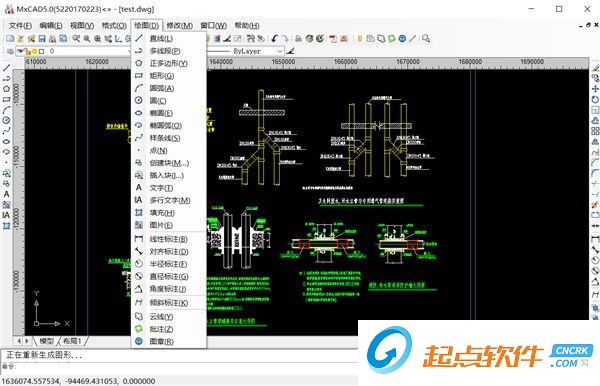This screenshot has width=600, height=386.
Task: Choose 样条线(S) from the Draw menu
Action: 169,138
